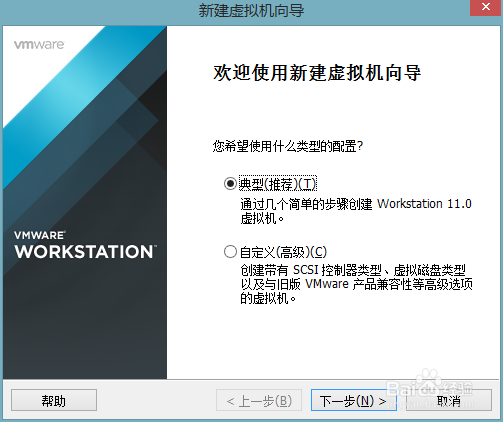Click the title bar text 新建虚拟机向导
Image resolution: width=503 pixels, height=422 pixels.
(x=251, y=10)
